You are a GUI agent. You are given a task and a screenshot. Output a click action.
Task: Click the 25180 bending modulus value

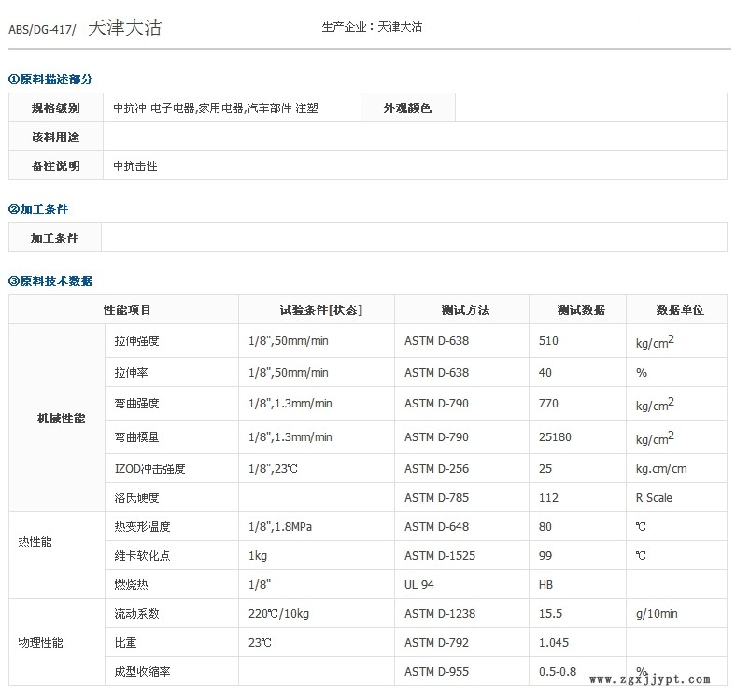(x=555, y=436)
